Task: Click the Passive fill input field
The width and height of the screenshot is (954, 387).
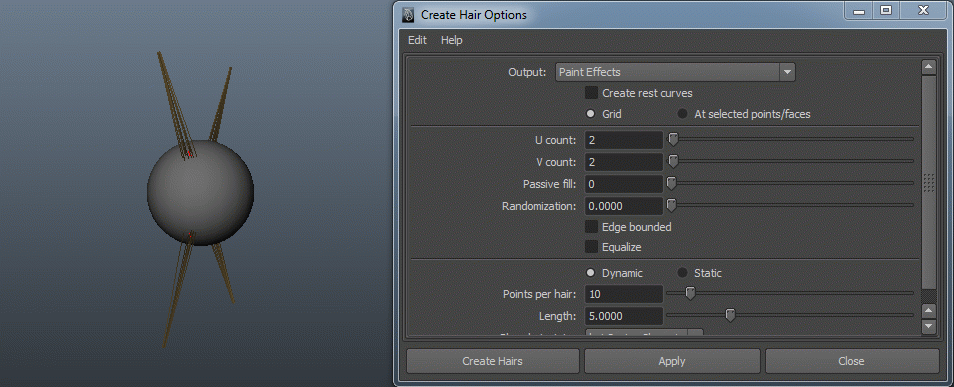Action: 624,184
